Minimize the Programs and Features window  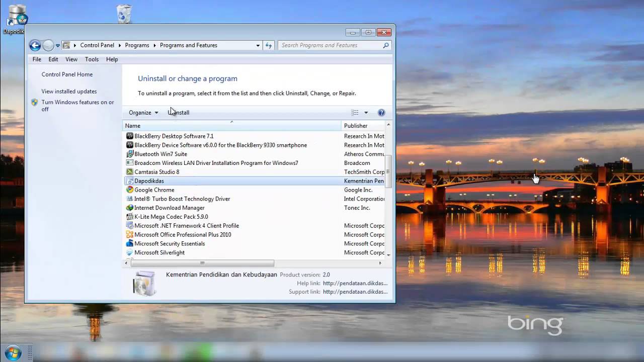tap(353, 32)
